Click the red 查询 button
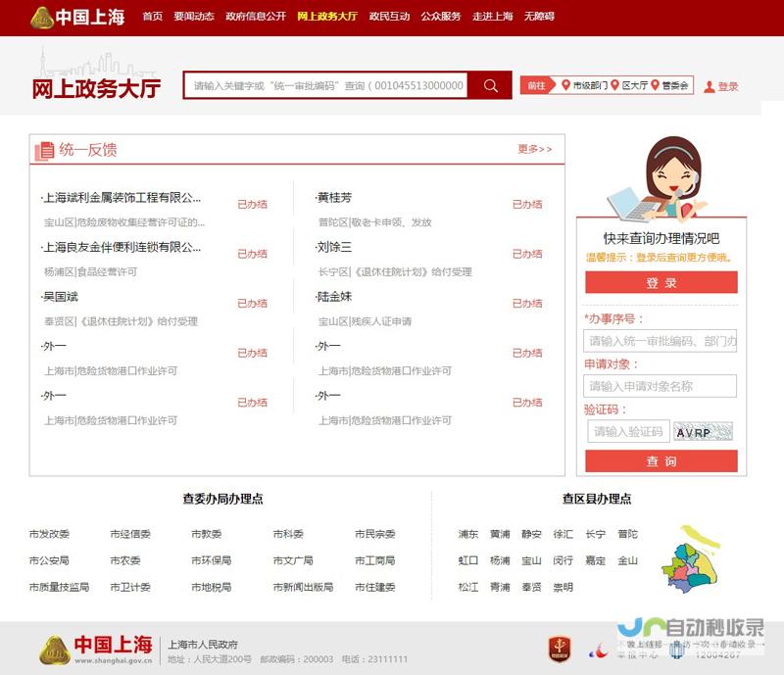Viewport: 784px width, 675px height. coord(661,461)
